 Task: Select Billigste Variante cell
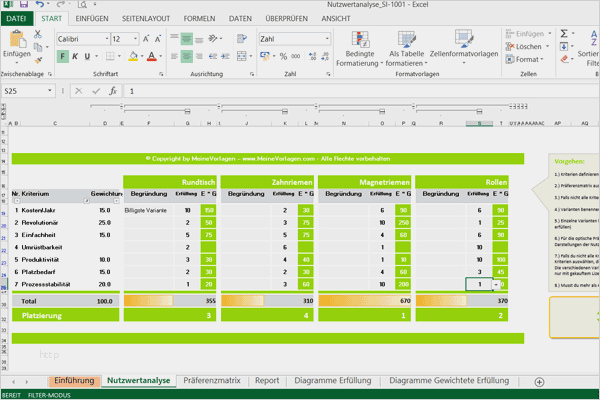[148, 210]
